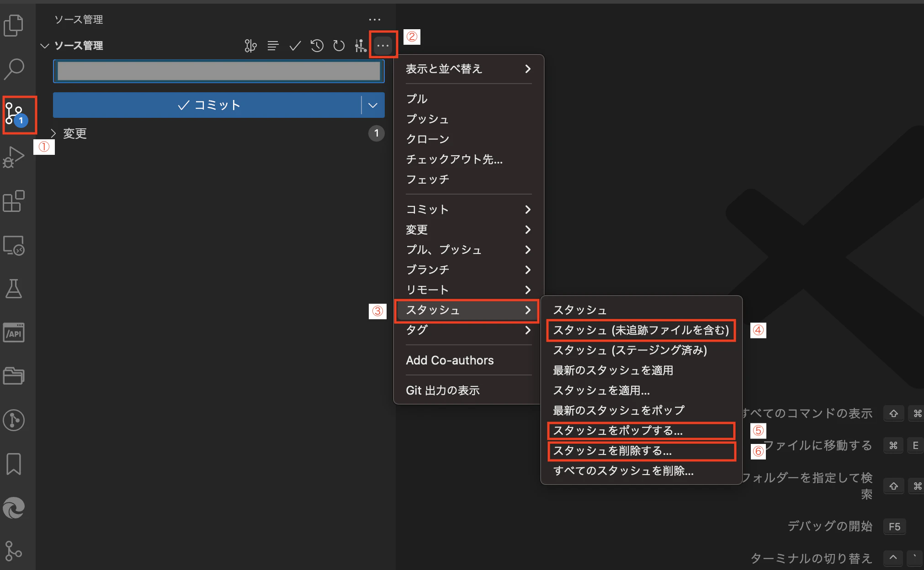
Task: Click the view-as-list icon in Source Control toolbar
Action: tap(273, 46)
